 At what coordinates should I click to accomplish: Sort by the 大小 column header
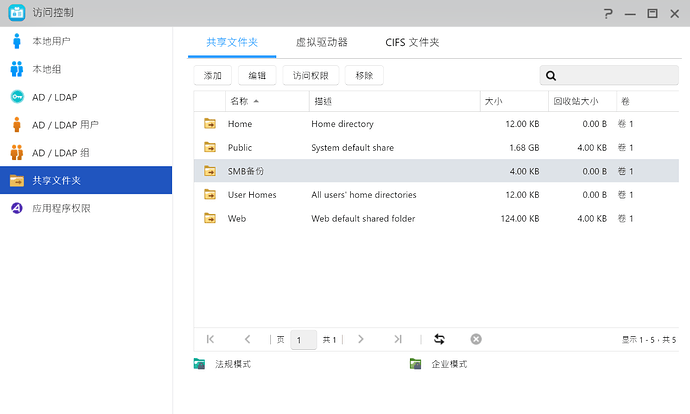pyautogui.click(x=495, y=101)
